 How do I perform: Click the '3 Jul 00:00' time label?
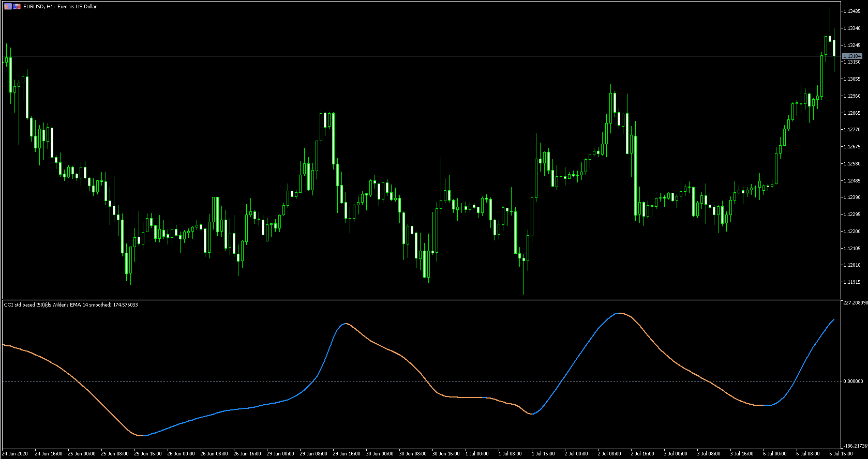point(676,454)
